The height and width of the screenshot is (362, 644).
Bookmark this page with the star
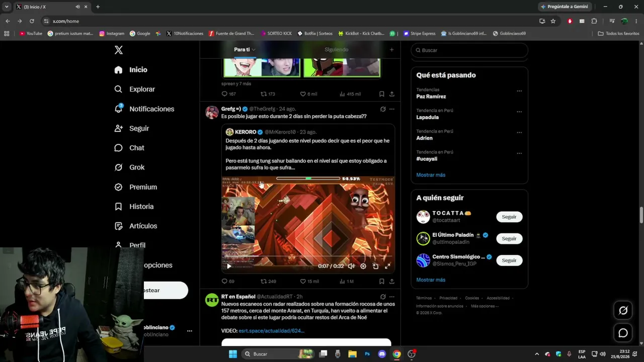point(553,21)
